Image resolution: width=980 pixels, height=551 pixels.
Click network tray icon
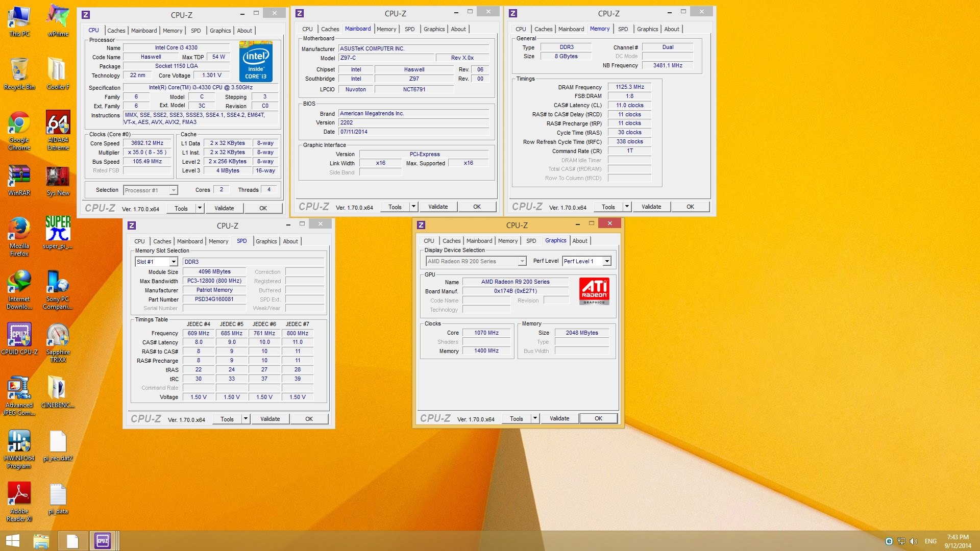click(901, 541)
